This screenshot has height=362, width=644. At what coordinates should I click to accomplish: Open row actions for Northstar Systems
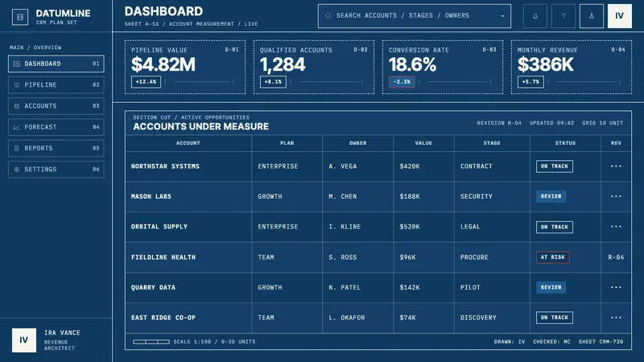click(616, 167)
